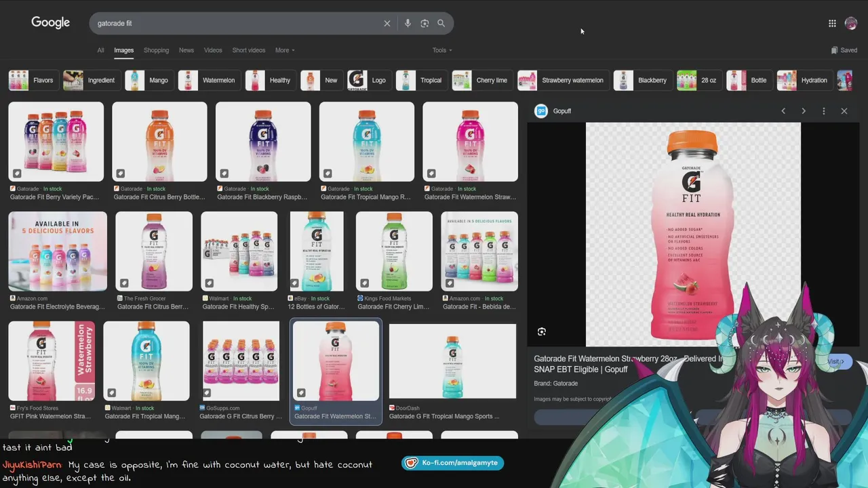The image size is (868, 488).
Task: Click the Gatorade G Fit Tropical Mango Sports caption
Action: pyautogui.click(x=444, y=416)
